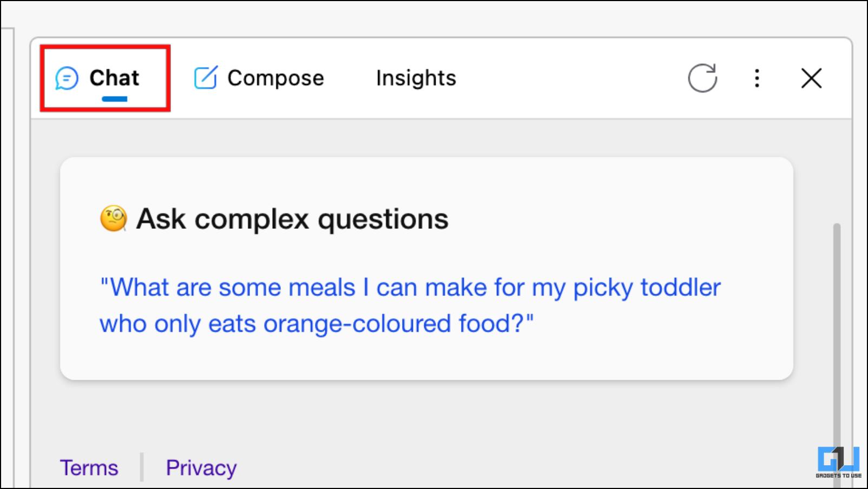Image resolution: width=868 pixels, height=489 pixels.
Task: Click the 'orange-coloured food' second line of suggestion
Action: pyautogui.click(x=317, y=323)
